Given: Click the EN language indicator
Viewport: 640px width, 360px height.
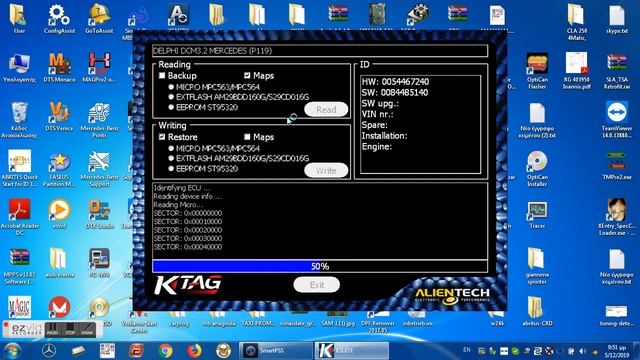Looking at the screenshot, I should coord(467,350).
